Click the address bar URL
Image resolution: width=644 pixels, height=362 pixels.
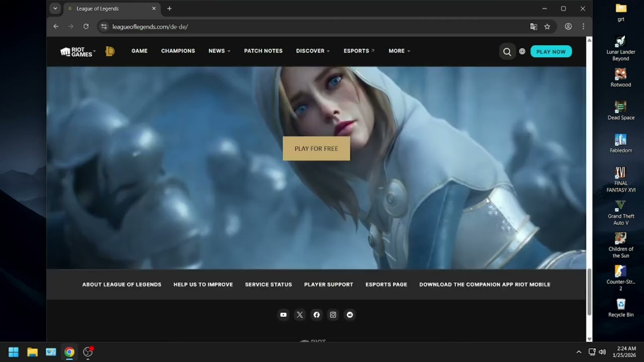coord(150,27)
